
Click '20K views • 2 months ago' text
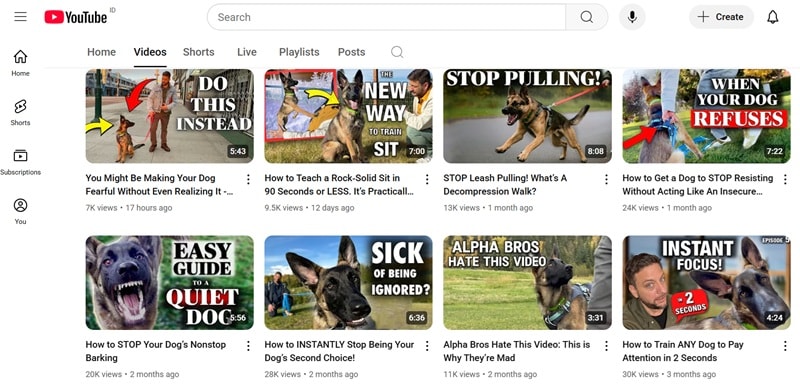132,374
